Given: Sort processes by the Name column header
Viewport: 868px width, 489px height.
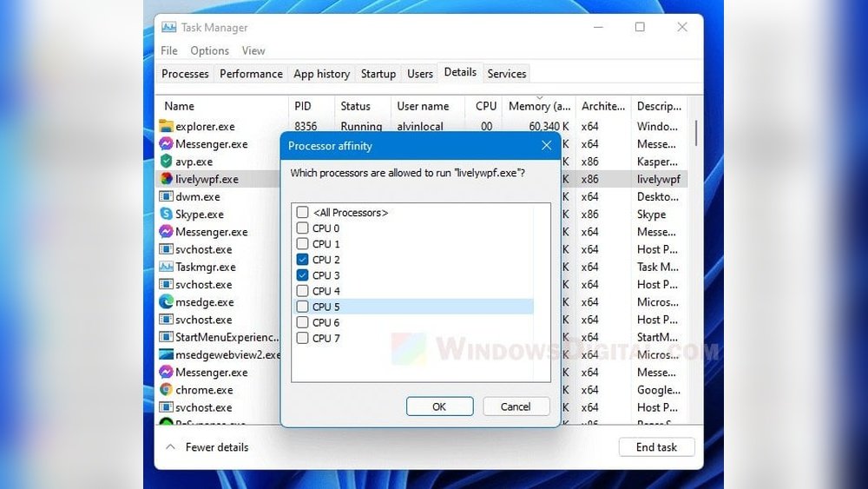Looking at the screenshot, I should click(180, 106).
